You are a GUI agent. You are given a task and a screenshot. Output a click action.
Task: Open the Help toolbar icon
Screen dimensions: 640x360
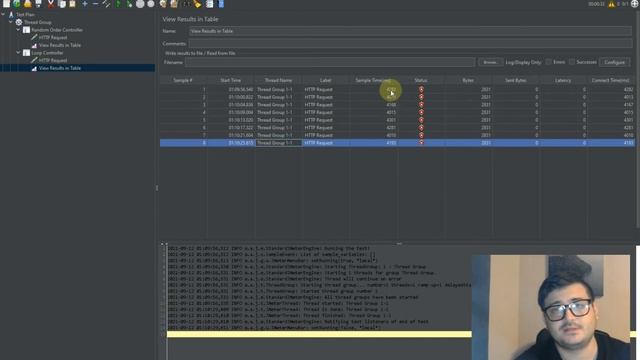[221, 4]
